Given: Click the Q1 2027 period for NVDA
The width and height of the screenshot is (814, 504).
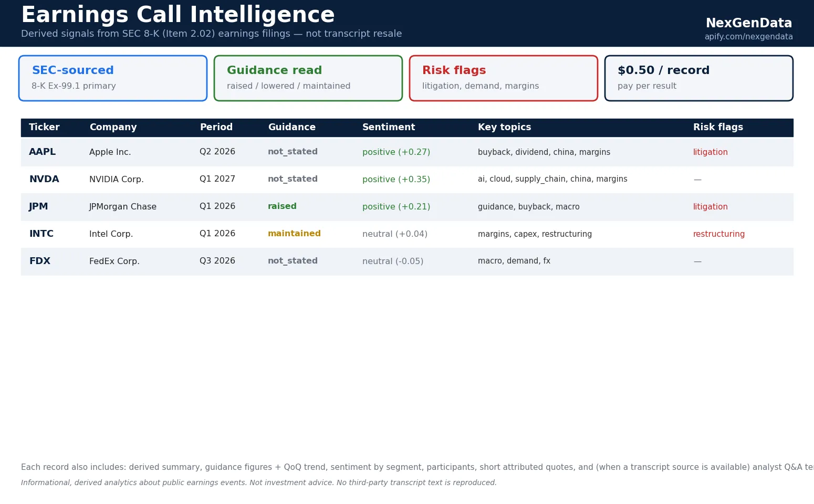Looking at the screenshot, I should tap(217, 179).
